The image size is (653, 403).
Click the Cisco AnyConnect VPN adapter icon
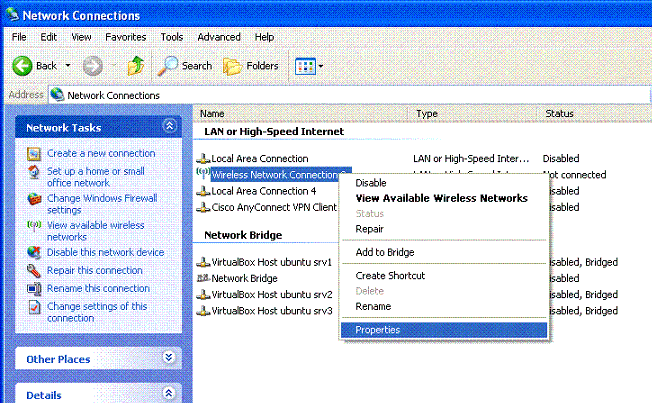[x=203, y=207]
